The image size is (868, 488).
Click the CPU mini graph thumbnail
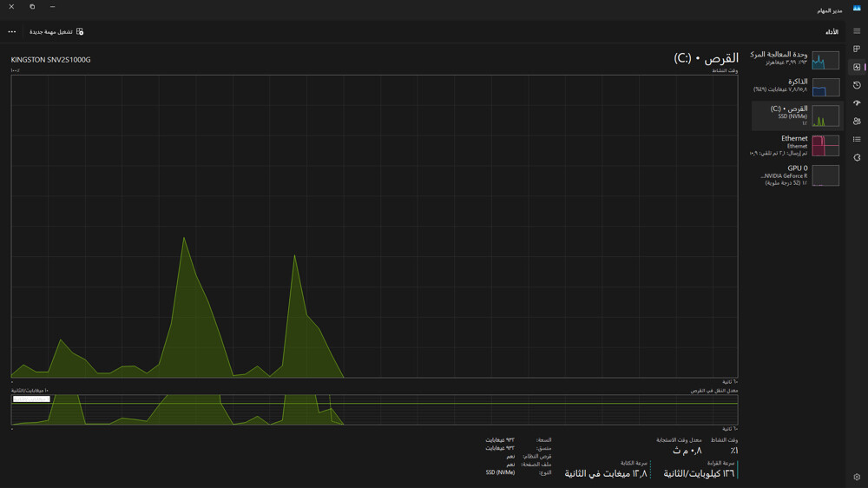[825, 60]
